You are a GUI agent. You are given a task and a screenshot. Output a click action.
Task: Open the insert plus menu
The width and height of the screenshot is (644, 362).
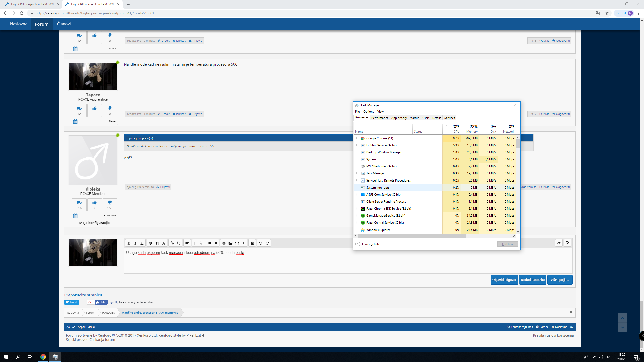[244, 243]
